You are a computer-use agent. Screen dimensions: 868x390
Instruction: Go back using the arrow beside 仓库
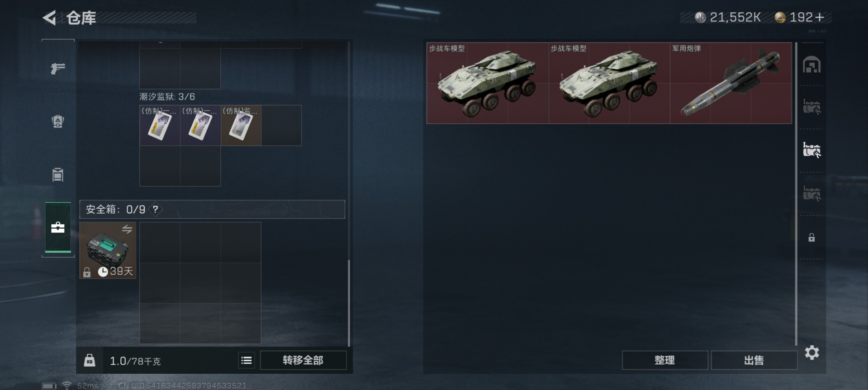[49, 18]
